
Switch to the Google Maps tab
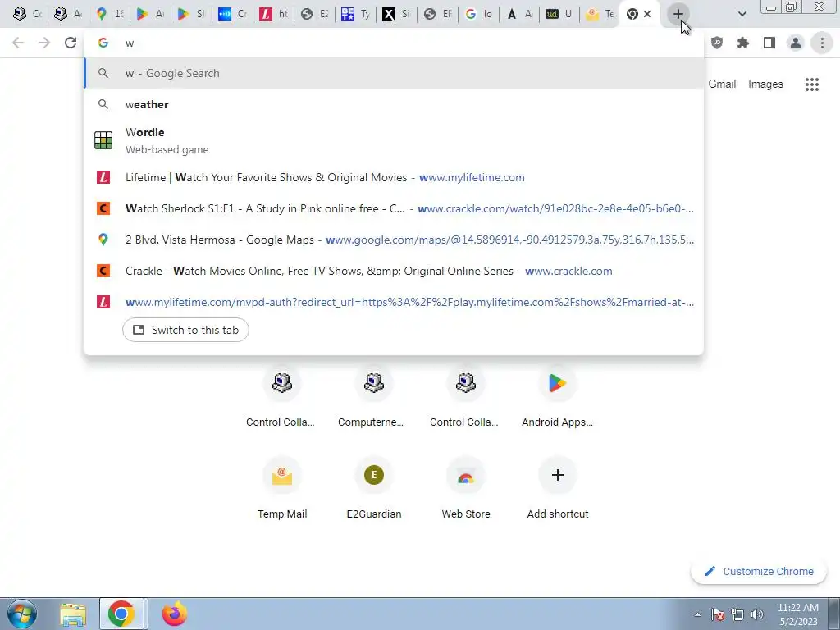coord(111,14)
